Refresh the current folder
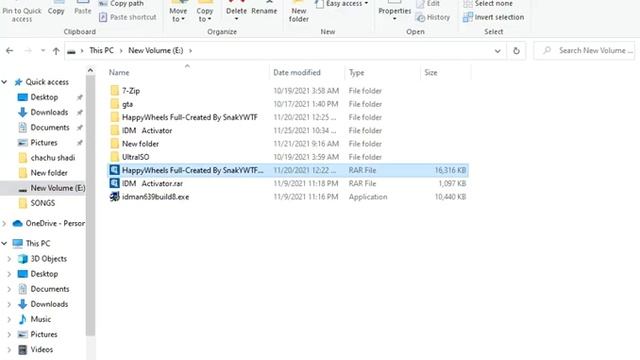Viewport: 640px width, 360px height. point(516,51)
